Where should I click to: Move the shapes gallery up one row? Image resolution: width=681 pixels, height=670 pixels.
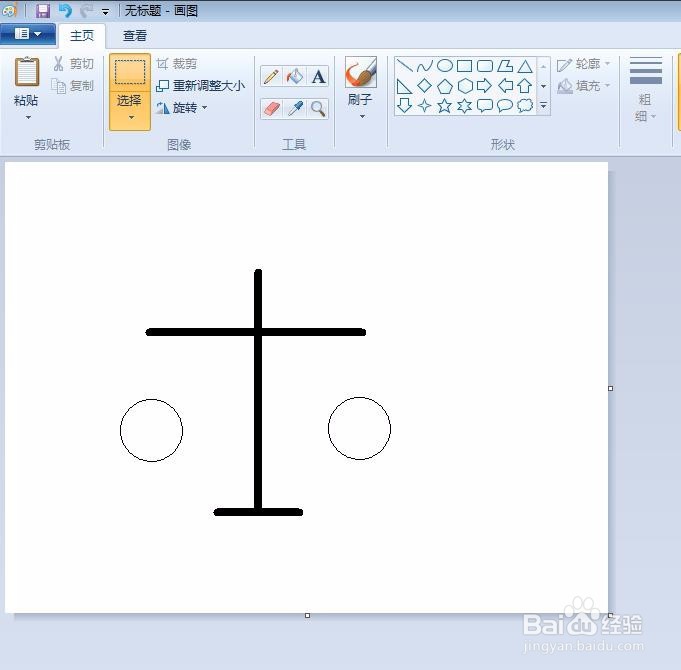pyautogui.click(x=543, y=66)
